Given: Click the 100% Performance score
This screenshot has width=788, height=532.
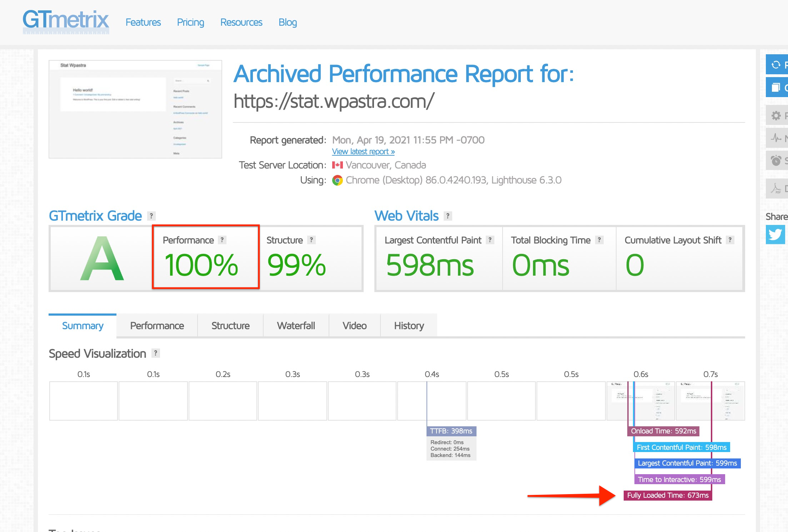Looking at the screenshot, I should (201, 265).
